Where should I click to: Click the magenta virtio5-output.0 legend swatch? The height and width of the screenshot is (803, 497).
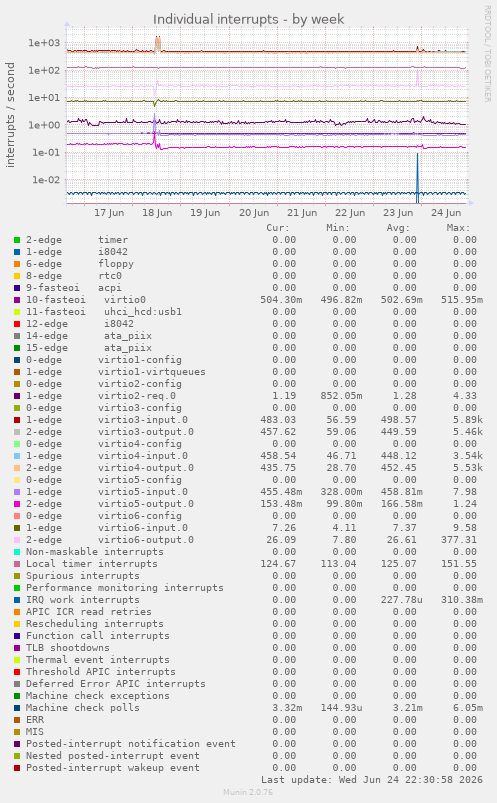click(x=17, y=504)
